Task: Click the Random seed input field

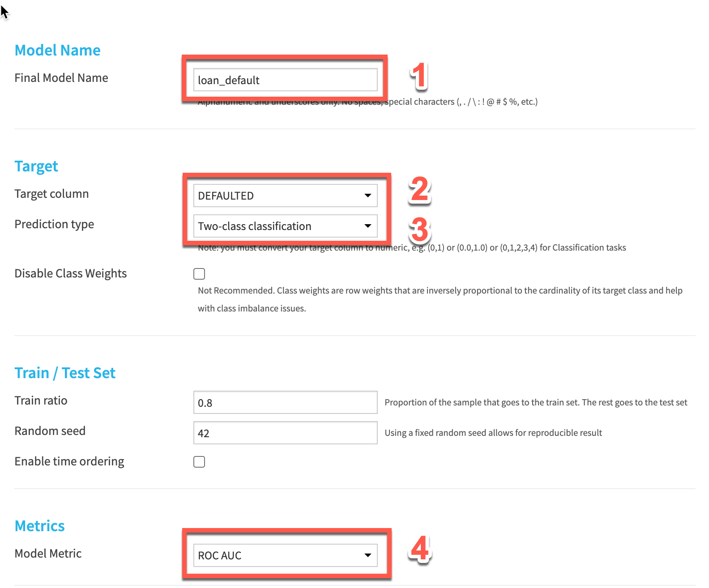Action: click(285, 433)
